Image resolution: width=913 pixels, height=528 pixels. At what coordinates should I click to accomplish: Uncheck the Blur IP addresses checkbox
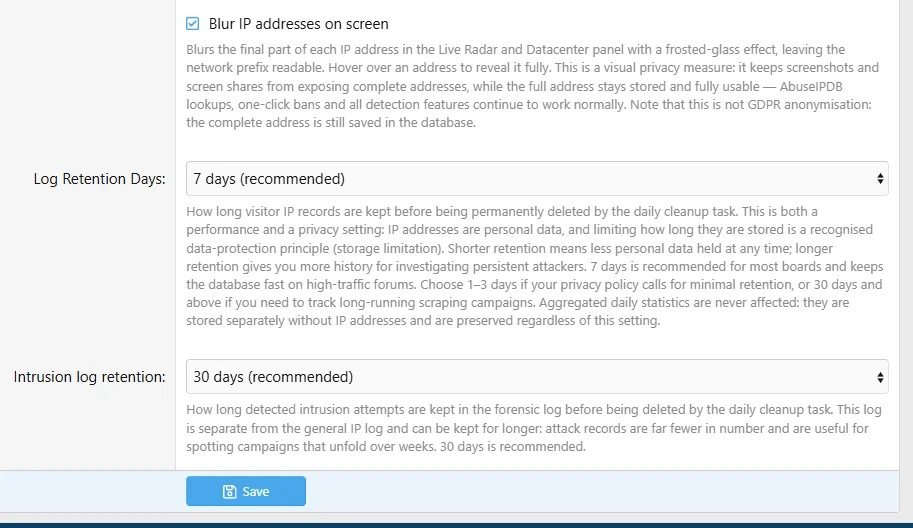coord(193,24)
